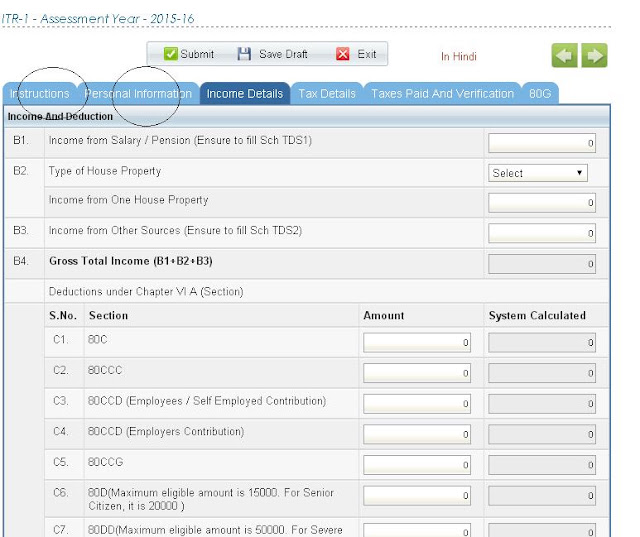Focus the Income from Salary / Pension field
The image size is (640, 537).
(x=542, y=143)
